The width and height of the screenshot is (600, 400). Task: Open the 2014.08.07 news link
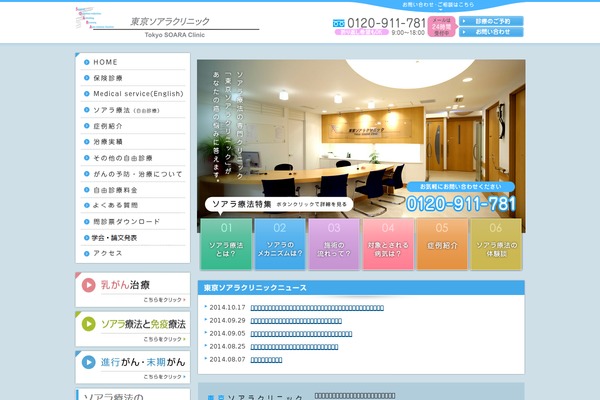click(266, 360)
